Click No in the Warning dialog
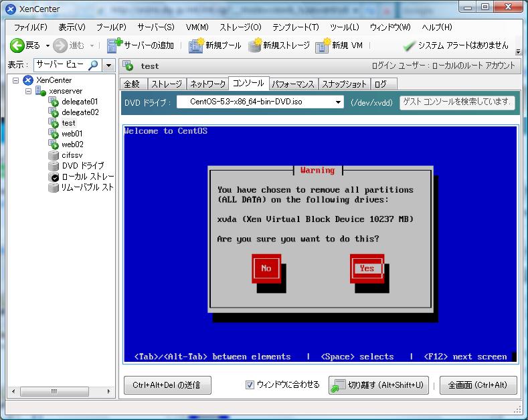The height and width of the screenshot is (420, 528). pyautogui.click(x=266, y=268)
